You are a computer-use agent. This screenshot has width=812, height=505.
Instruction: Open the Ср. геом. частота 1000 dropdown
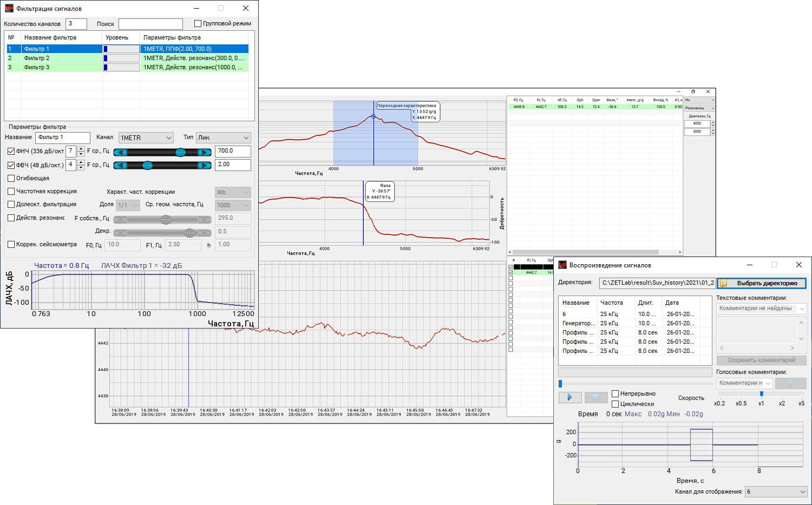(x=233, y=205)
